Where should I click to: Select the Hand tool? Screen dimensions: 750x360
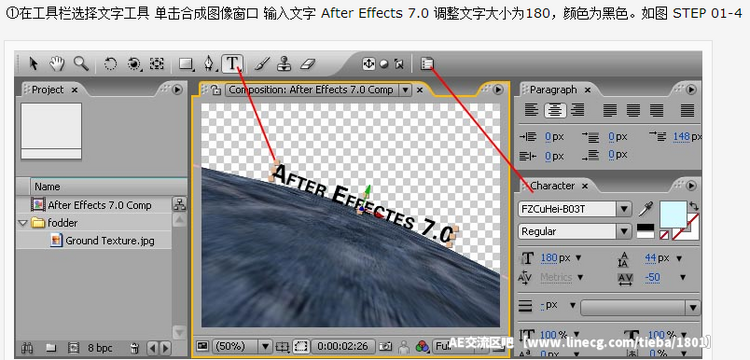click(57, 64)
